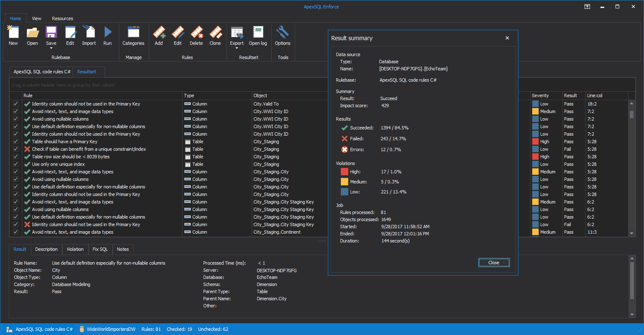Sort by the Object column header
The height and width of the screenshot is (335, 644).
[x=290, y=95]
